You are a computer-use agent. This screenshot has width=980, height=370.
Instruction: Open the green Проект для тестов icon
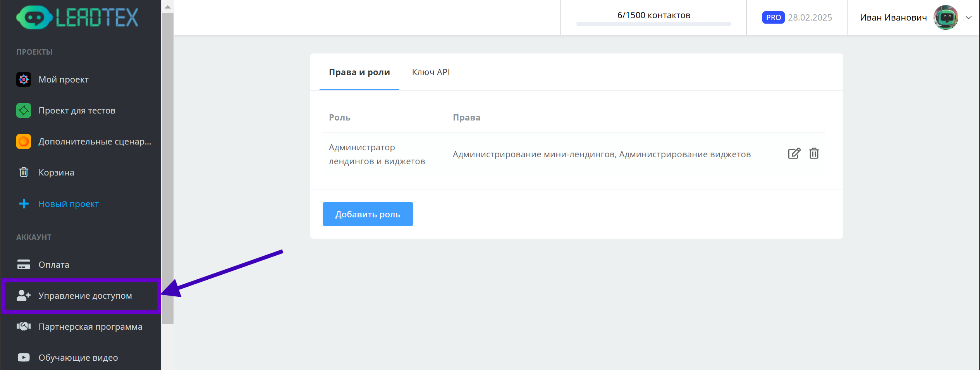pyautogui.click(x=24, y=110)
